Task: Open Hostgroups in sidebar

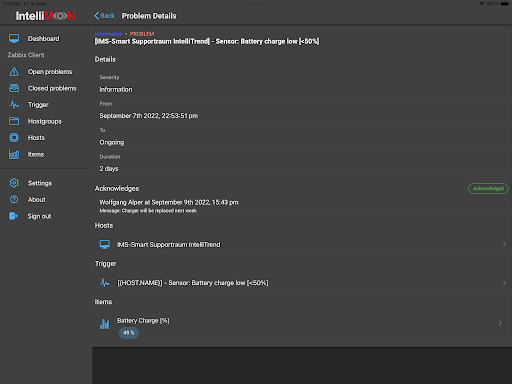Action: 46,121
